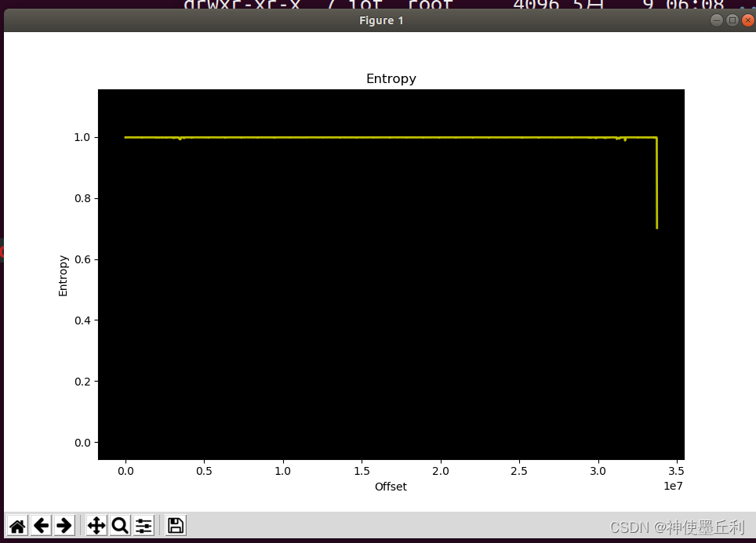Go forward to next view arrow
Screen dimensions: 756x543
(64, 525)
